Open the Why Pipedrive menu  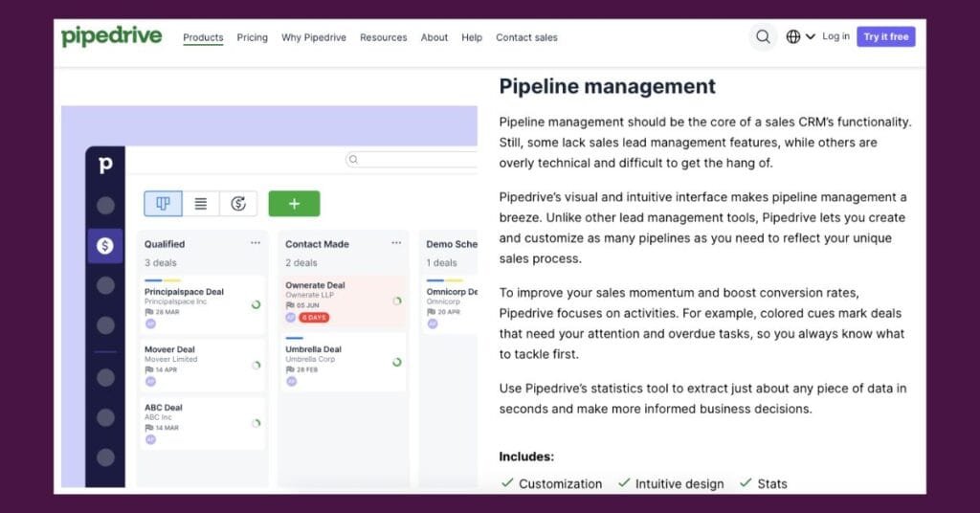coord(314,37)
